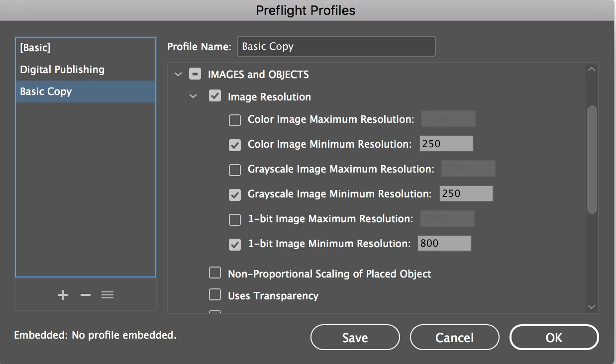Select the Digital Publishing profile
The width and height of the screenshot is (616, 364).
[62, 70]
